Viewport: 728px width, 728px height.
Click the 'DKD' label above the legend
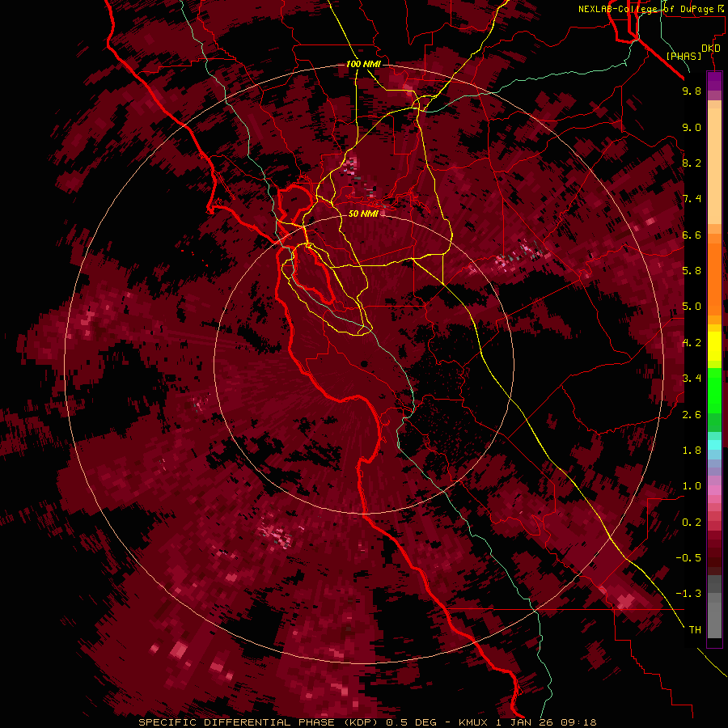pos(711,49)
